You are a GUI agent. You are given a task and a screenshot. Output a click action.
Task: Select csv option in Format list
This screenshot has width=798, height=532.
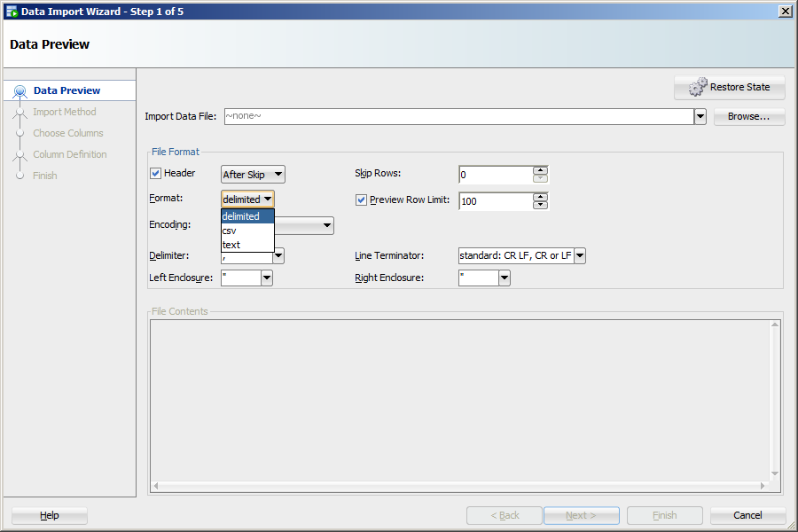pos(248,231)
